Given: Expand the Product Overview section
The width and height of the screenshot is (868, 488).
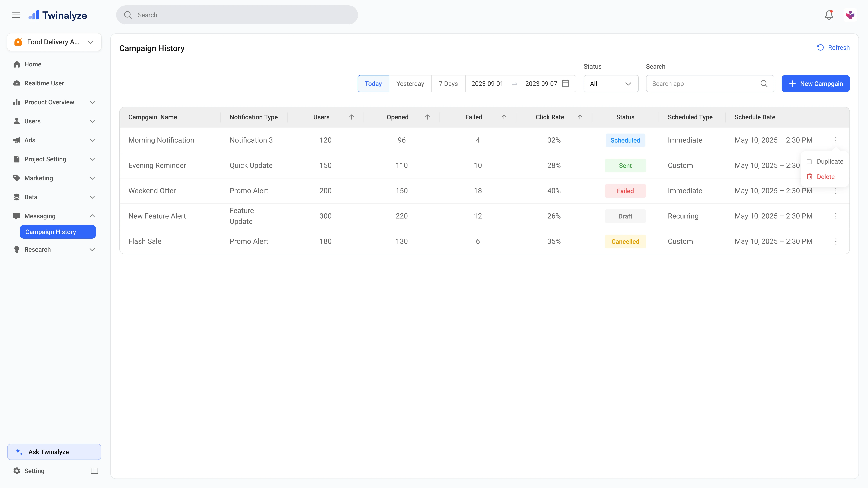Looking at the screenshot, I should point(54,102).
